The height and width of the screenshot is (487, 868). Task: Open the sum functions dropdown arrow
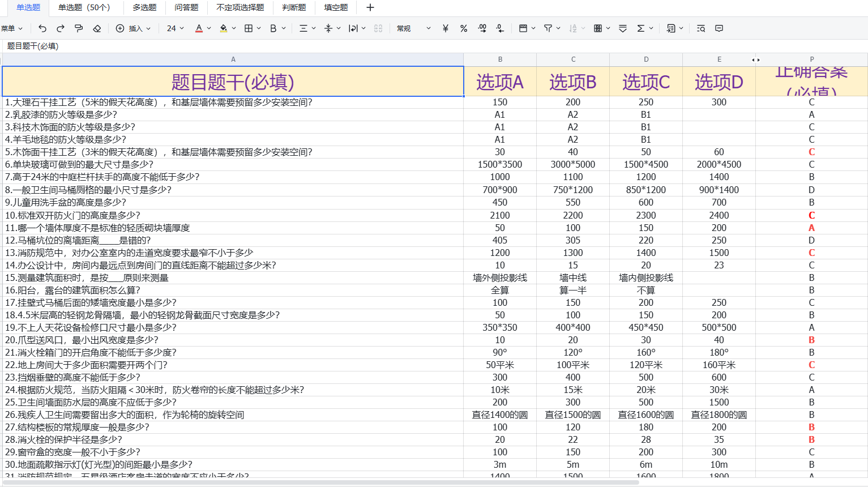(x=651, y=28)
